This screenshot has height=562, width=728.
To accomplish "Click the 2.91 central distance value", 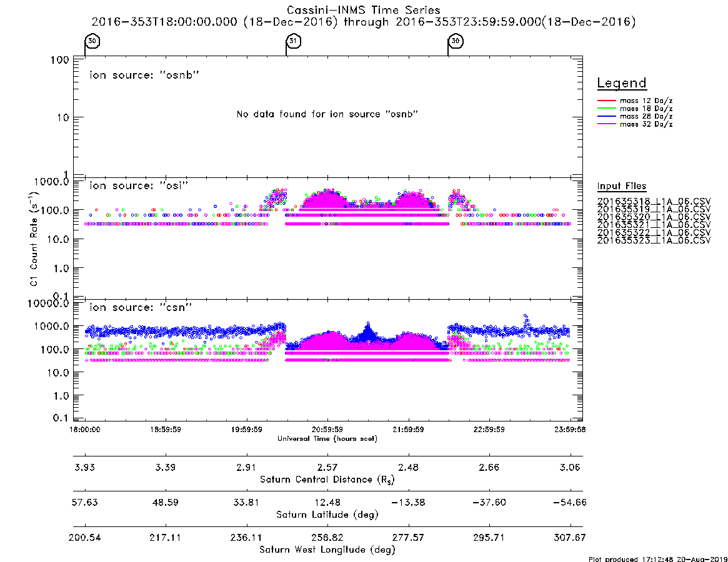I will 247,467.
